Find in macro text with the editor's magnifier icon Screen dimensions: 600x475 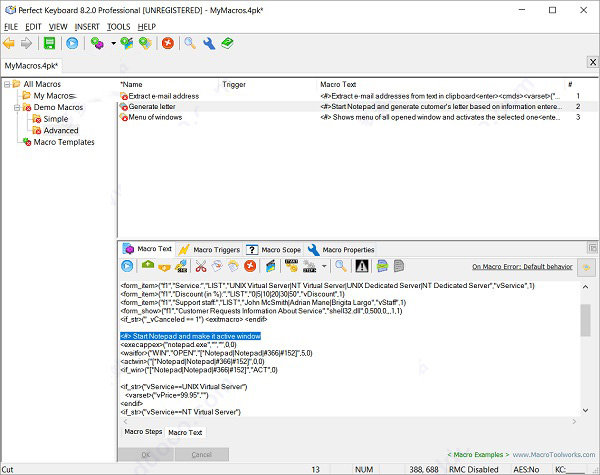coord(341,266)
